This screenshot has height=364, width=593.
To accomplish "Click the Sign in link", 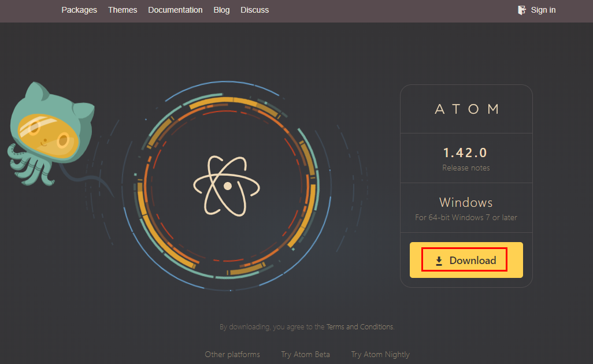I will 543,10.
